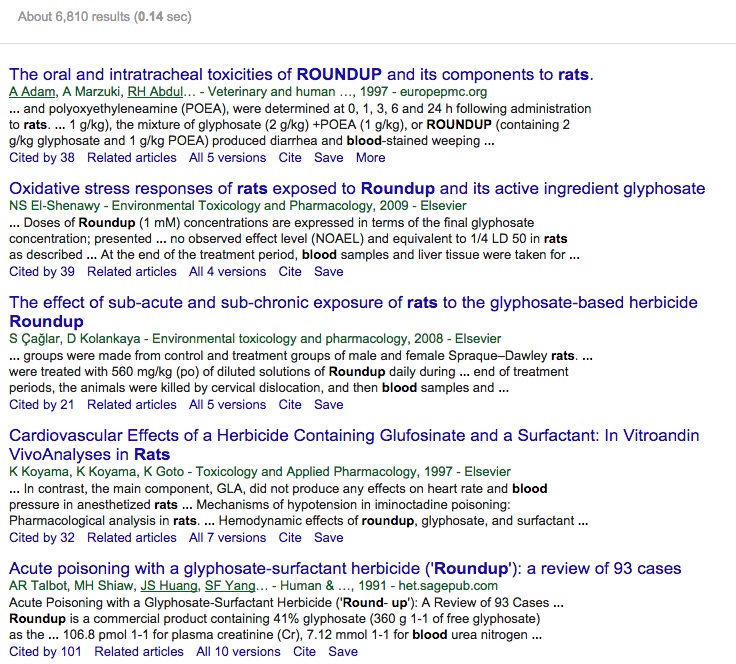Save the Cardiovascular Effects article
Viewport: 736px width, 664px height.
click(329, 537)
